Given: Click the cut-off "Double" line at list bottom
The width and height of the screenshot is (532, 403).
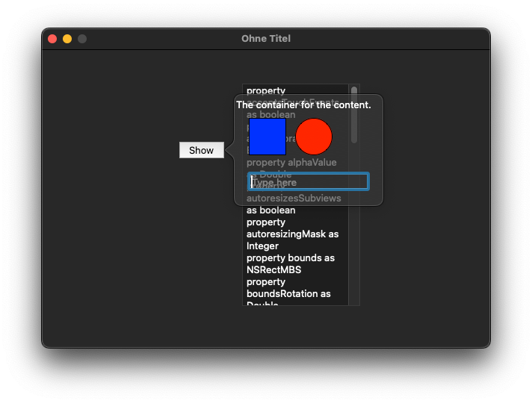Looking at the screenshot, I should [262, 303].
